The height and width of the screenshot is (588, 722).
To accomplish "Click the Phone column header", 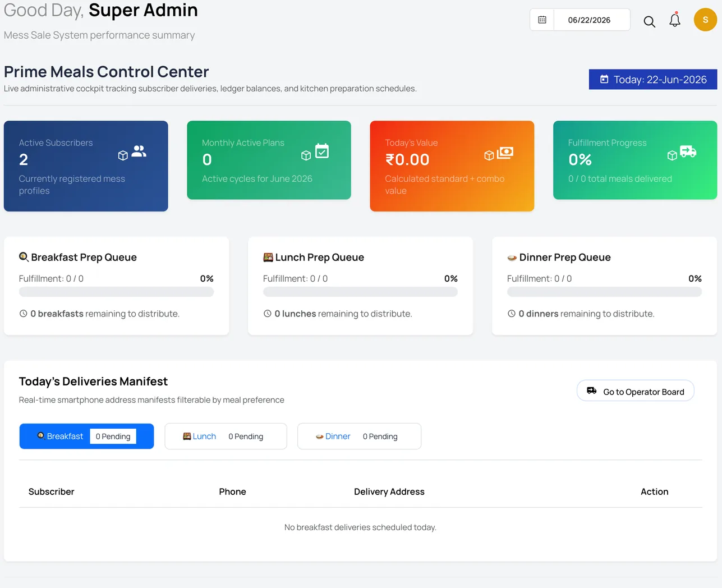I will pos(232,491).
